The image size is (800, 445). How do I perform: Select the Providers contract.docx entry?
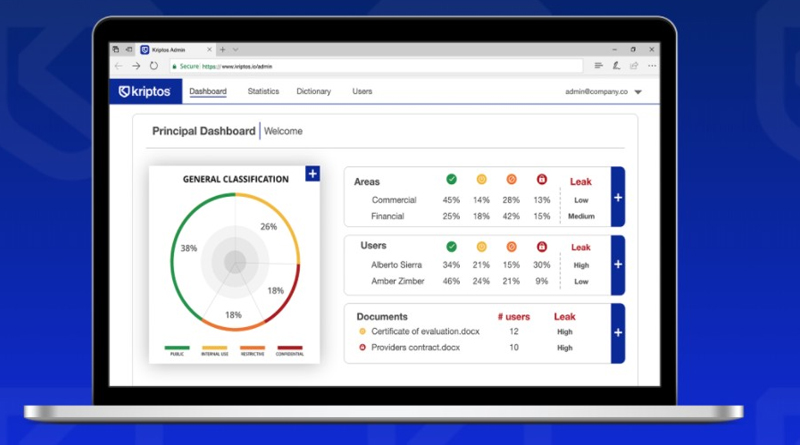click(415, 348)
